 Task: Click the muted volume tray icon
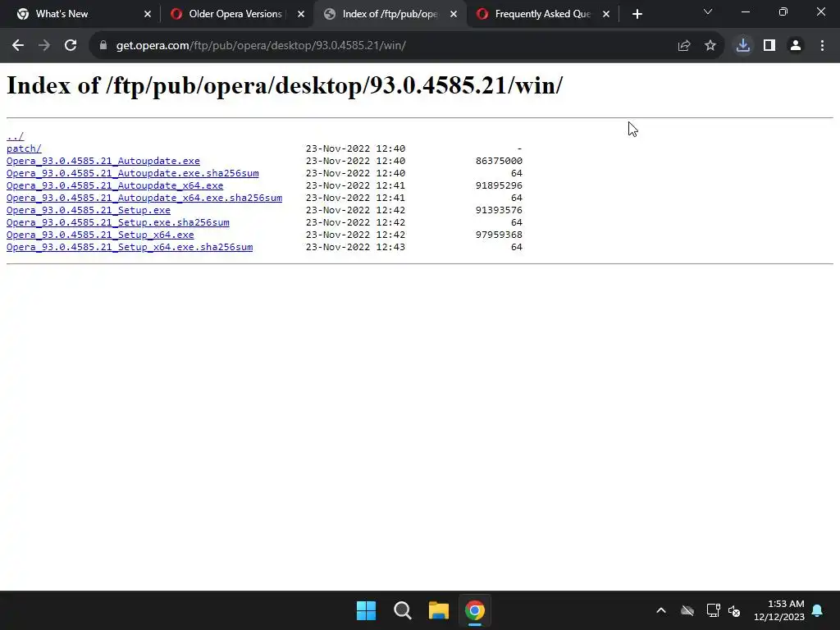coord(734,610)
